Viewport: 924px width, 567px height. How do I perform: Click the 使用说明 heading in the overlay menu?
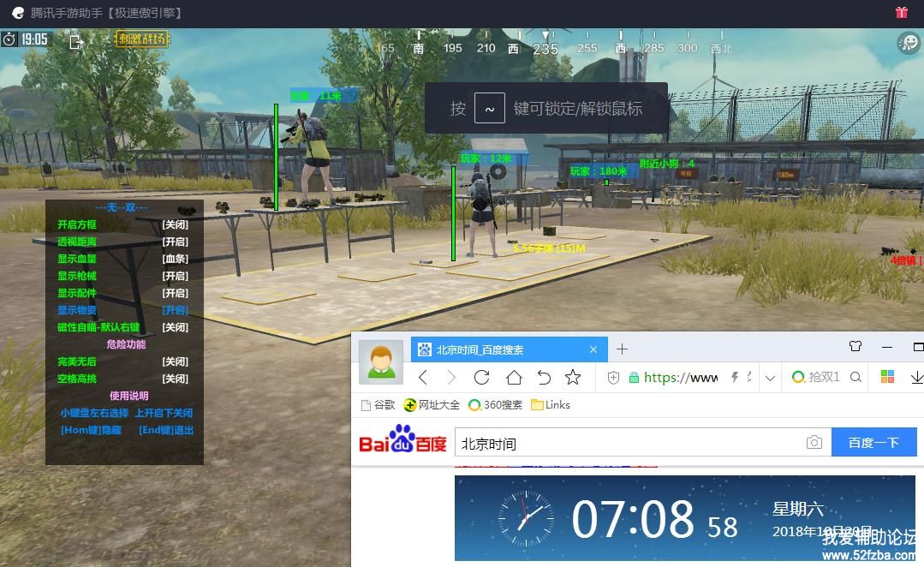click(128, 396)
